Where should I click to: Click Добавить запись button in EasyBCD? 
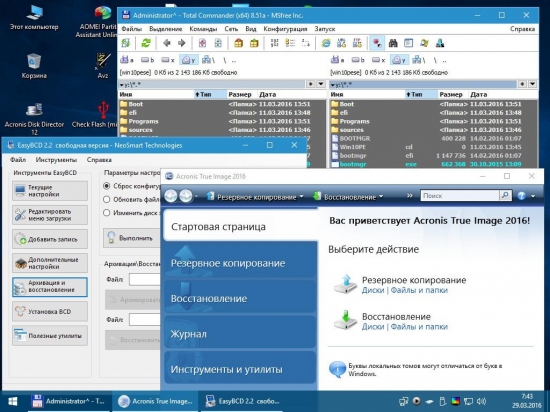point(50,239)
